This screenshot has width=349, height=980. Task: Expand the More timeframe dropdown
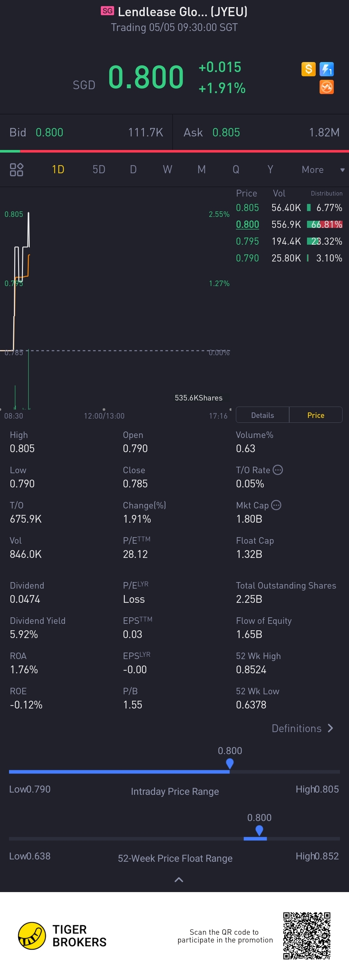pyautogui.click(x=323, y=170)
